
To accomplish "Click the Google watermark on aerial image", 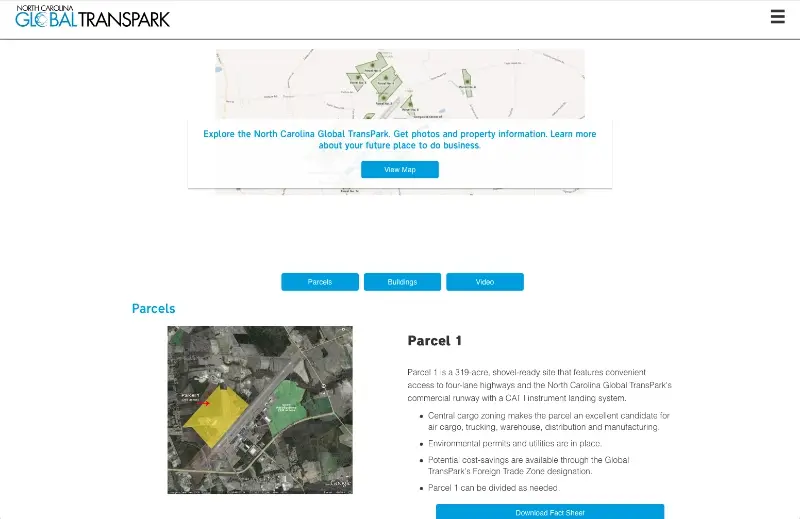I will pyautogui.click(x=339, y=485).
